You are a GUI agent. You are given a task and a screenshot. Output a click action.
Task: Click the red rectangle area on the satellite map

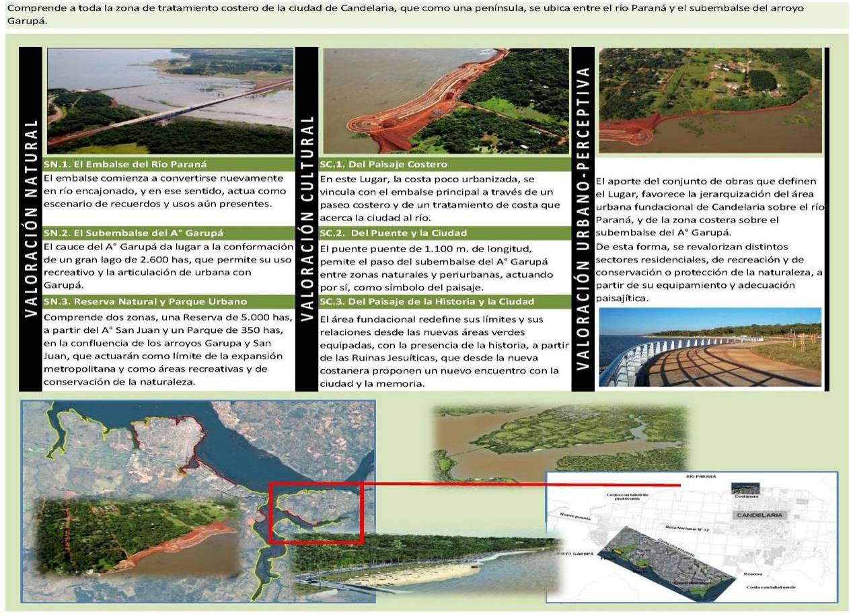tap(316, 513)
